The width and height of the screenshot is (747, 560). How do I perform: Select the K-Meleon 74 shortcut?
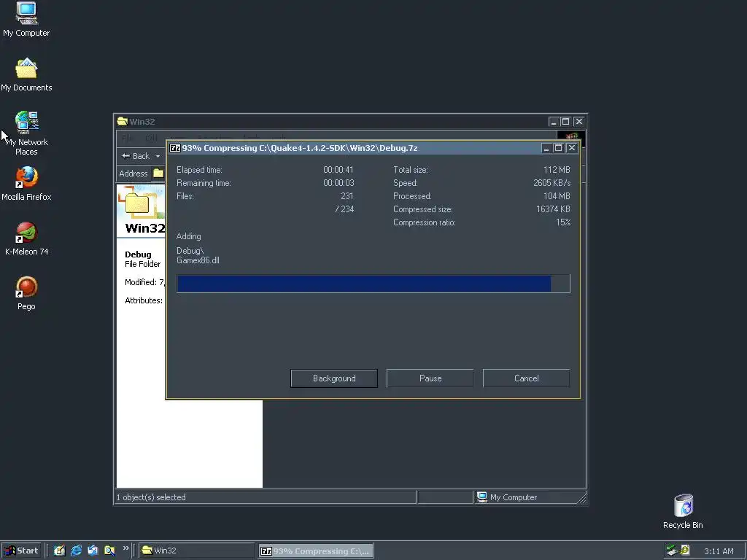[x=26, y=238]
